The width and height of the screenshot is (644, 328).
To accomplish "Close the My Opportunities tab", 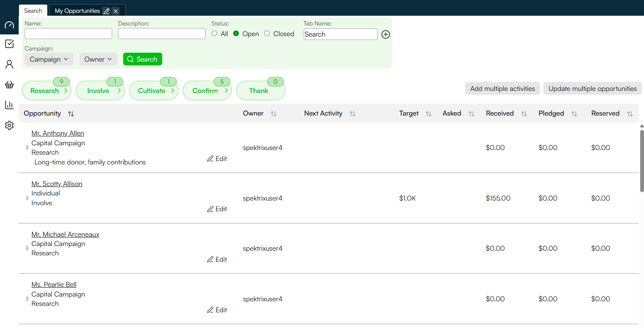I will click(116, 11).
